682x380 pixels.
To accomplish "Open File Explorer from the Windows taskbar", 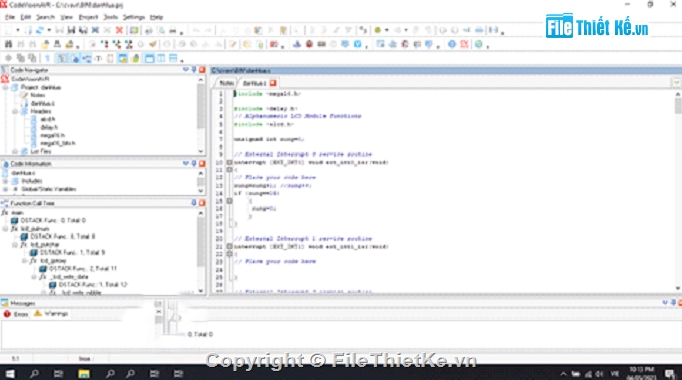I will point(84,373).
